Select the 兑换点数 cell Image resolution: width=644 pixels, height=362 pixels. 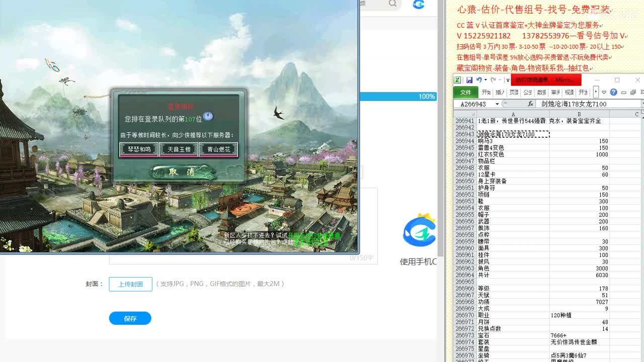tap(513, 329)
